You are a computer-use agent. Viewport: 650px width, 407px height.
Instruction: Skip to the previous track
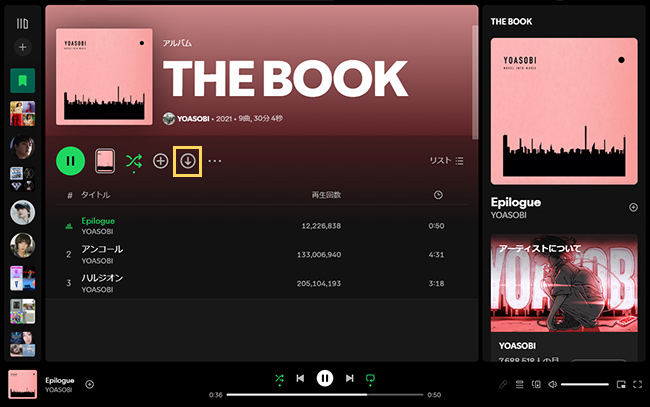coord(300,378)
